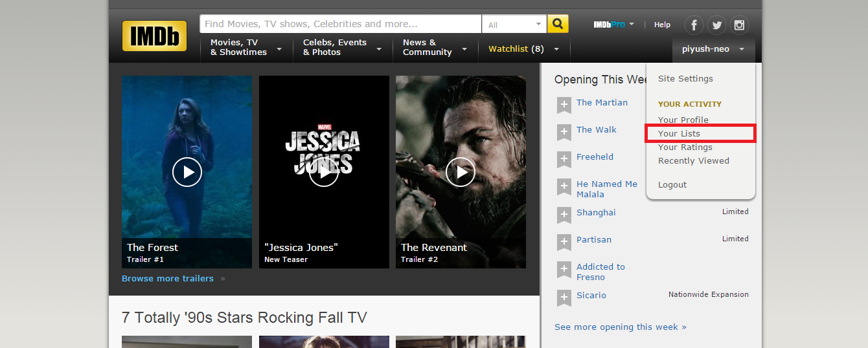Expand Celebs, Events & Photos menu
868x348 pixels.
coord(342,48)
